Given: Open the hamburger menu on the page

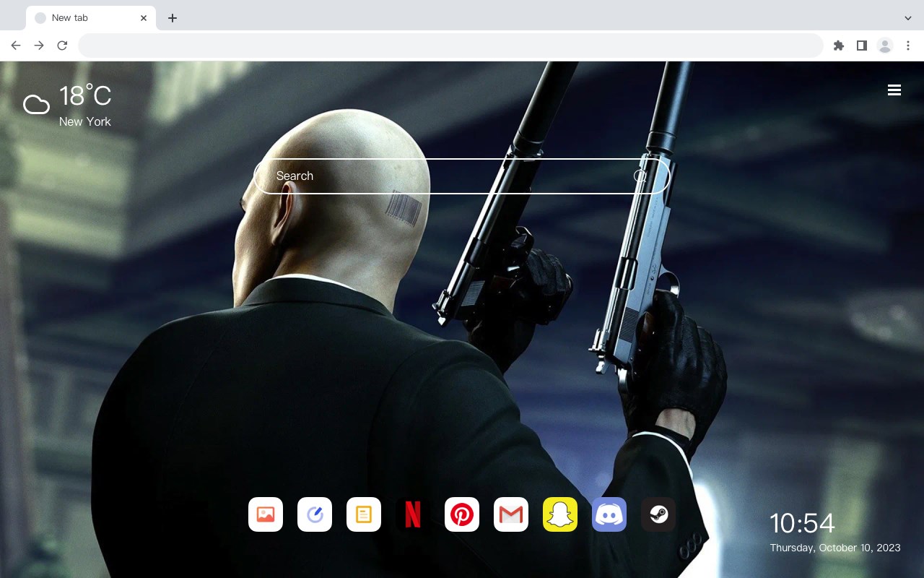Looking at the screenshot, I should pos(894,90).
